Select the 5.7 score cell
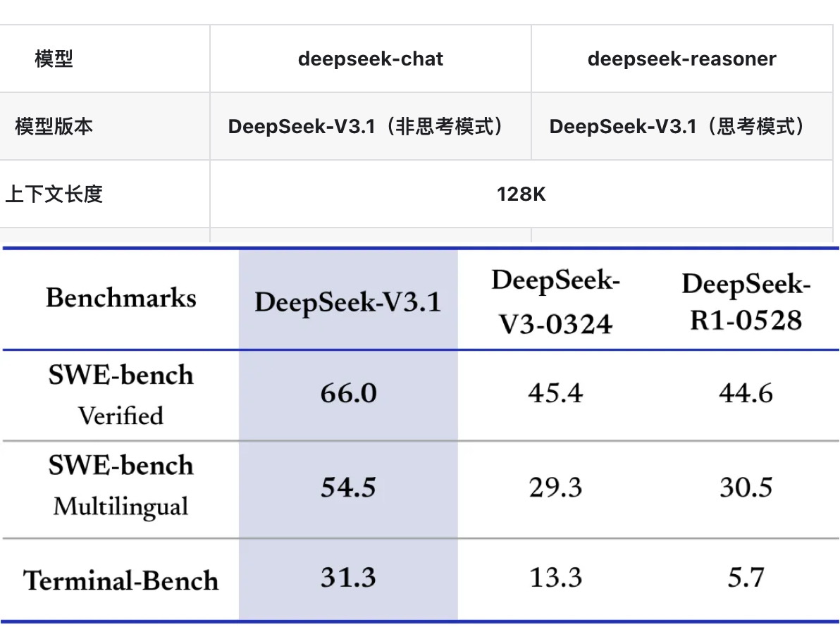Viewport: 840px width, 627px height. click(x=746, y=577)
